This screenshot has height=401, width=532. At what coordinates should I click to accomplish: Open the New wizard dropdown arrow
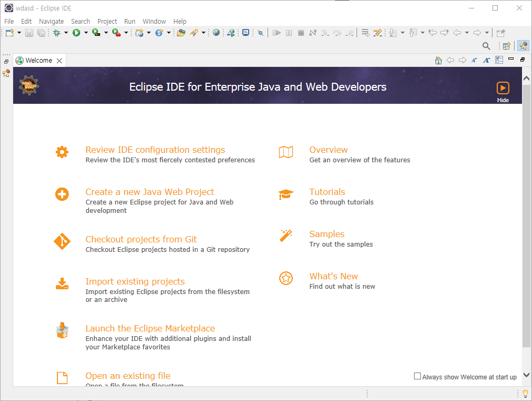19,33
